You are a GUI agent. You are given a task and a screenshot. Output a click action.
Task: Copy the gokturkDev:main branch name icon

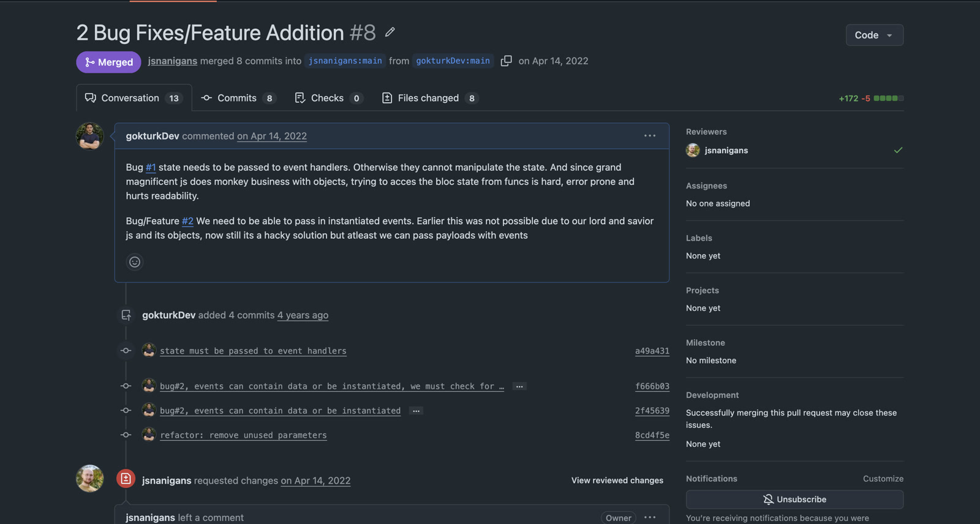(x=506, y=61)
